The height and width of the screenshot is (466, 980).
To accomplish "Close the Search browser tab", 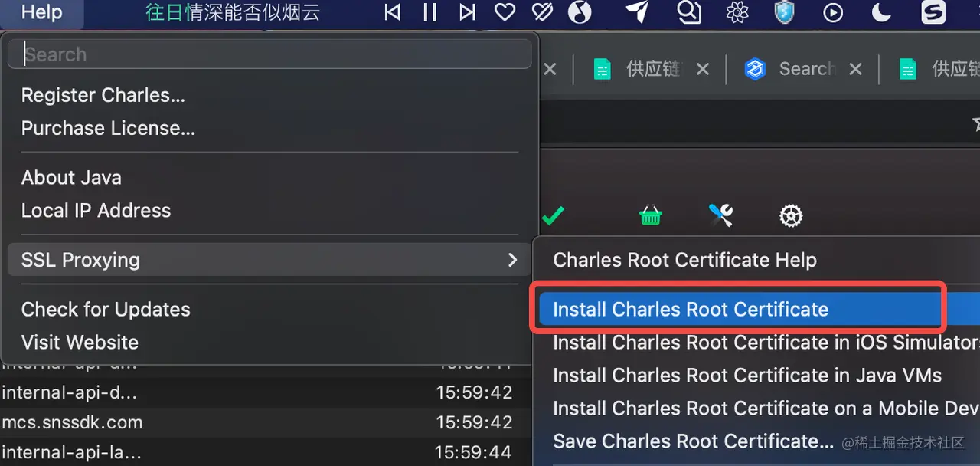I will (856, 69).
